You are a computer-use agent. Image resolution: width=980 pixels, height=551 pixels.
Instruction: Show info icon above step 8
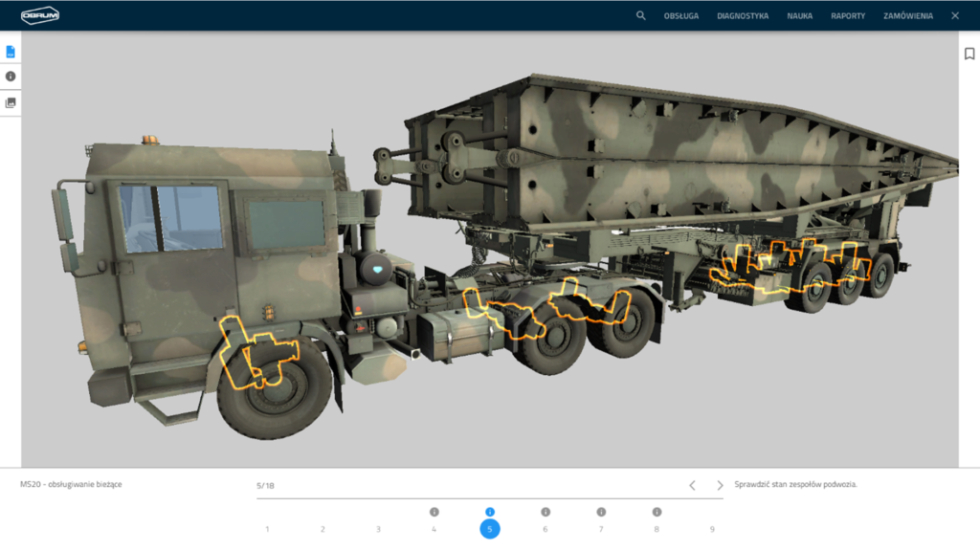click(x=657, y=512)
